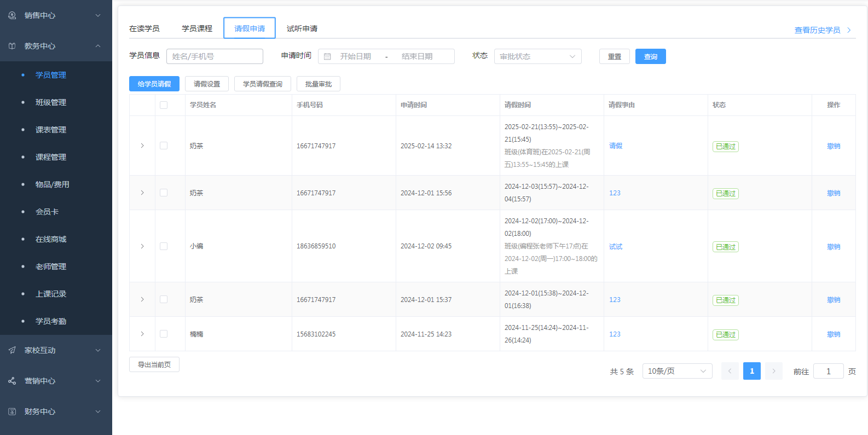
Task: Click the 导出当前页 button
Action: pos(154,364)
